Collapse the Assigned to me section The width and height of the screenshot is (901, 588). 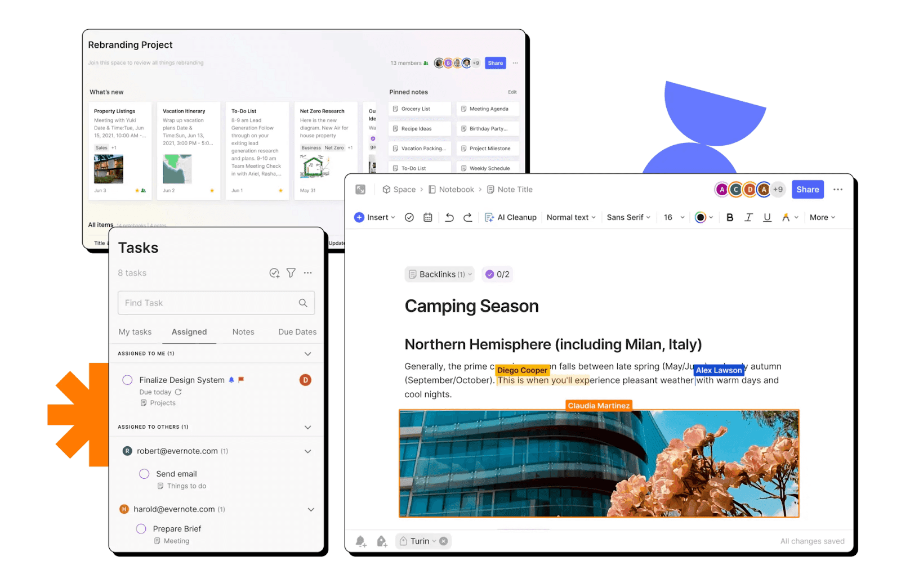(308, 353)
